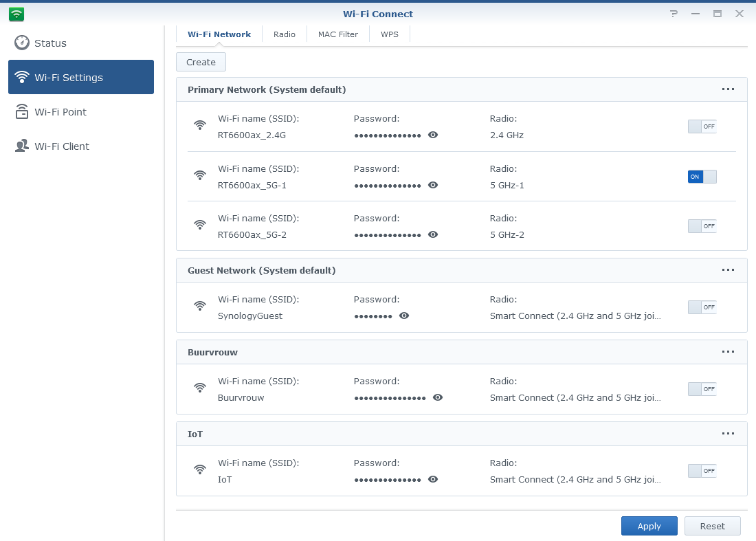
Task: Turn off the RT6600ax_5G-1 network
Action: (x=702, y=177)
